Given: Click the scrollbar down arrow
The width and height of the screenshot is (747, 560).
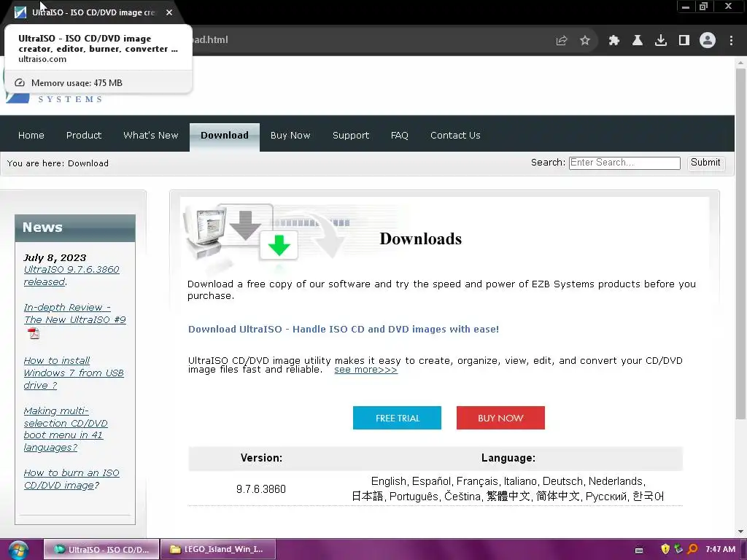Looking at the screenshot, I should 740,532.
